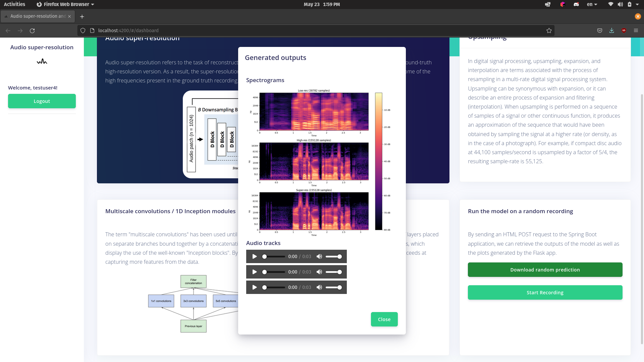Play the first audio track

click(x=255, y=256)
